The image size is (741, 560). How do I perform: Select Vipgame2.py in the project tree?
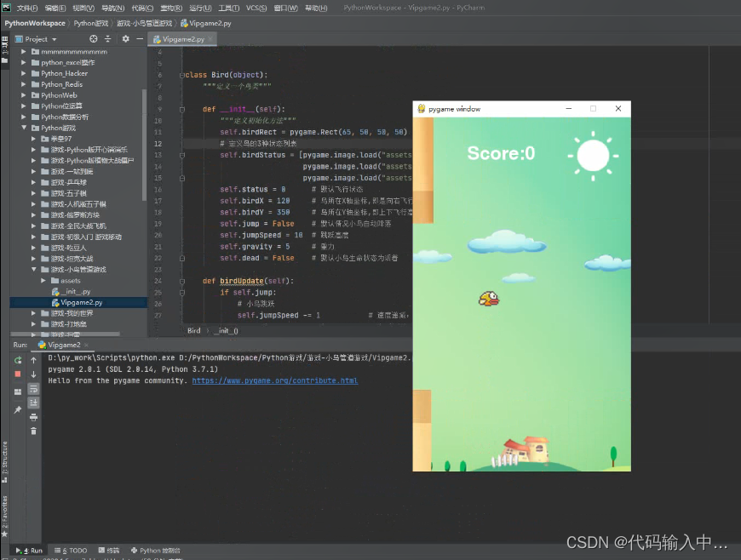click(x=78, y=302)
